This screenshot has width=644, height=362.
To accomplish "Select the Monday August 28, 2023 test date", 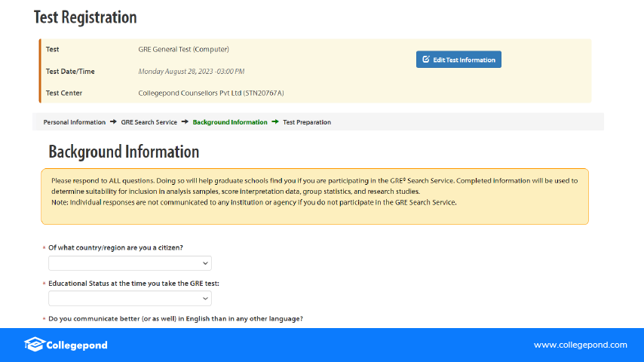I will click(192, 72).
